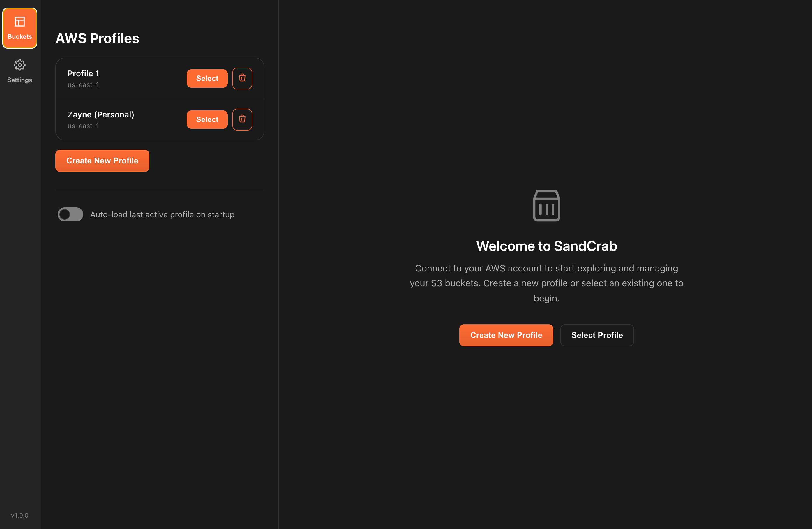Viewport: 812px width, 529px height.
Task: Open the Buckets section in the sidebar
Action: [20, 28]
